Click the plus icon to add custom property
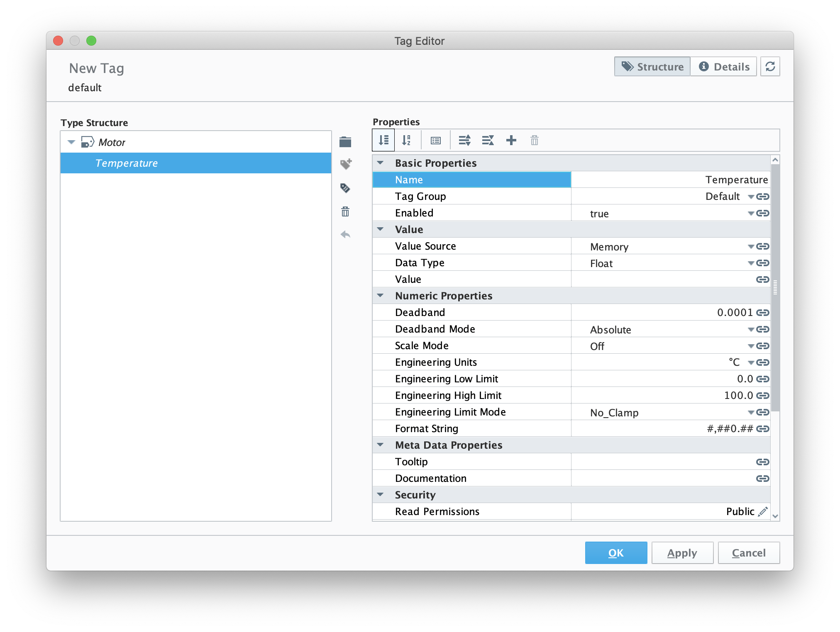This screenshot has height=632, width=840. [511, 140]
